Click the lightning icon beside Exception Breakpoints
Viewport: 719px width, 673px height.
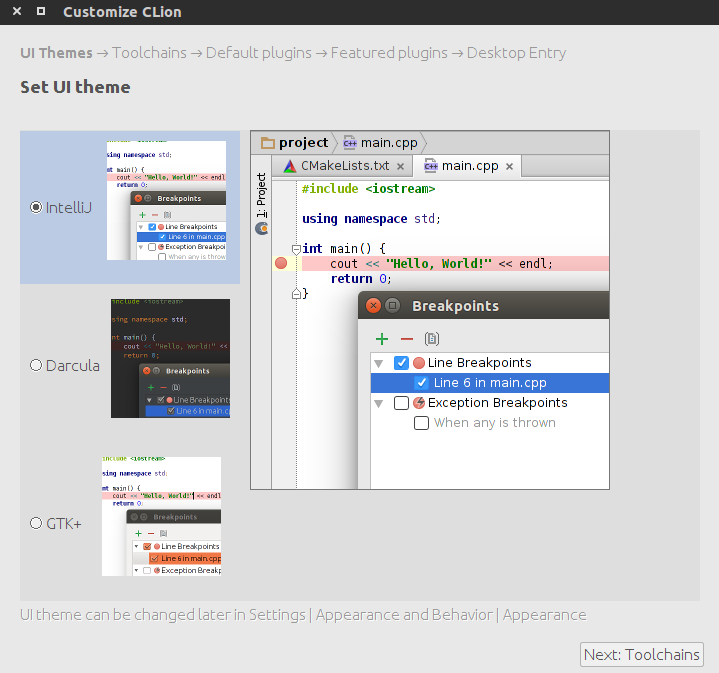pos(419,403)
